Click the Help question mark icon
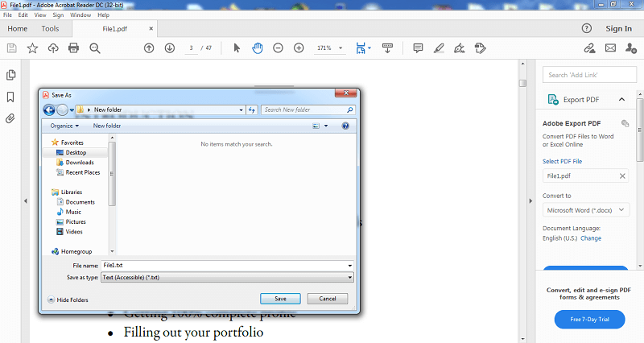This screenshot has height=343, width=644. 587,28
